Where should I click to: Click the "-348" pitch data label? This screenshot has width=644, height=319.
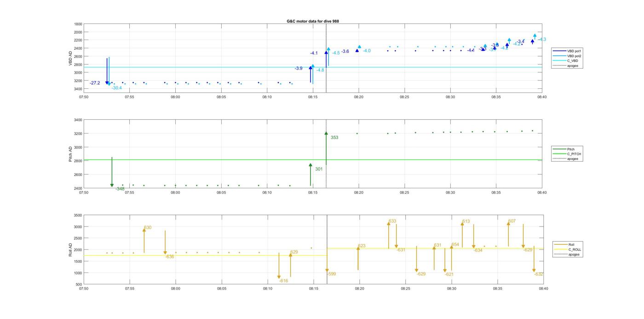pos(120,189)
